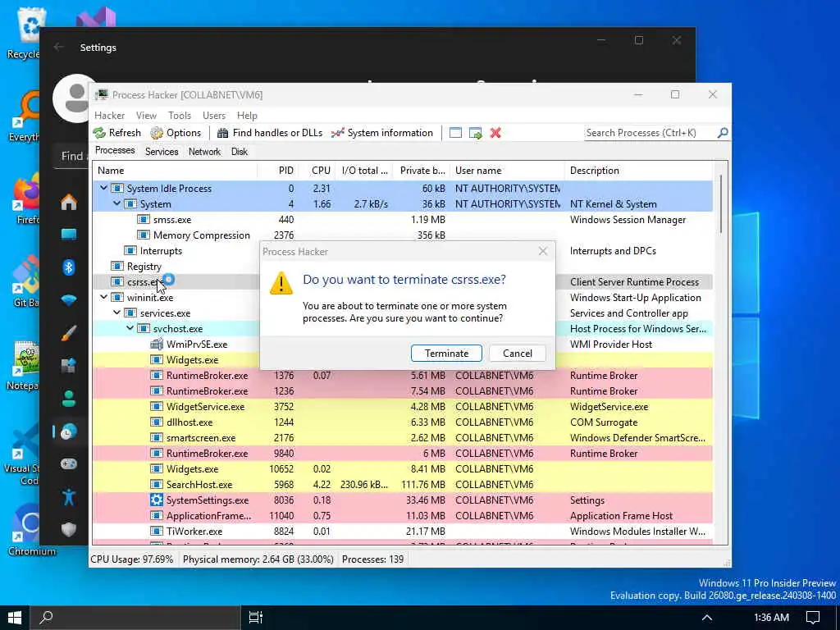Open the taskbar search box
The width and height of the screenshot is (840, 630).
[x=135, y=617]
